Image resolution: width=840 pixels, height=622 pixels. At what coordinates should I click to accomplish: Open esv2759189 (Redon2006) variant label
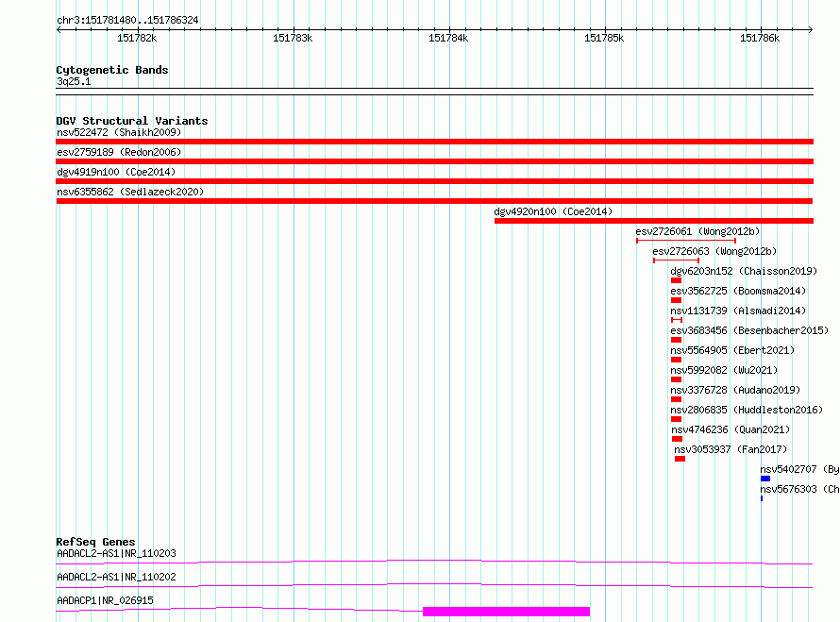[119, 152]
